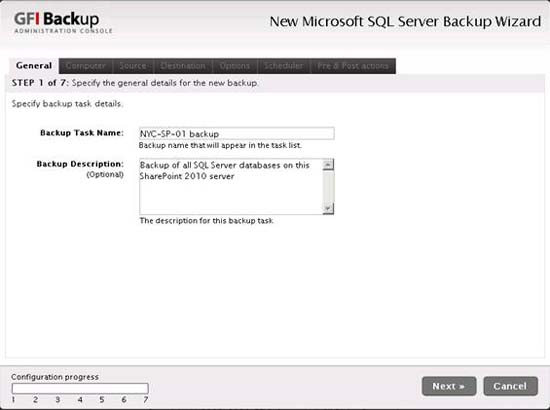Click step number 1 under progress bar

click(x=13, y=400)
